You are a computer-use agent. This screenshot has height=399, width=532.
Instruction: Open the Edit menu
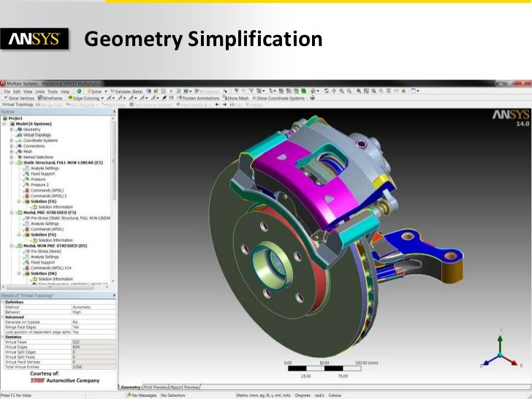click(17, 91)
